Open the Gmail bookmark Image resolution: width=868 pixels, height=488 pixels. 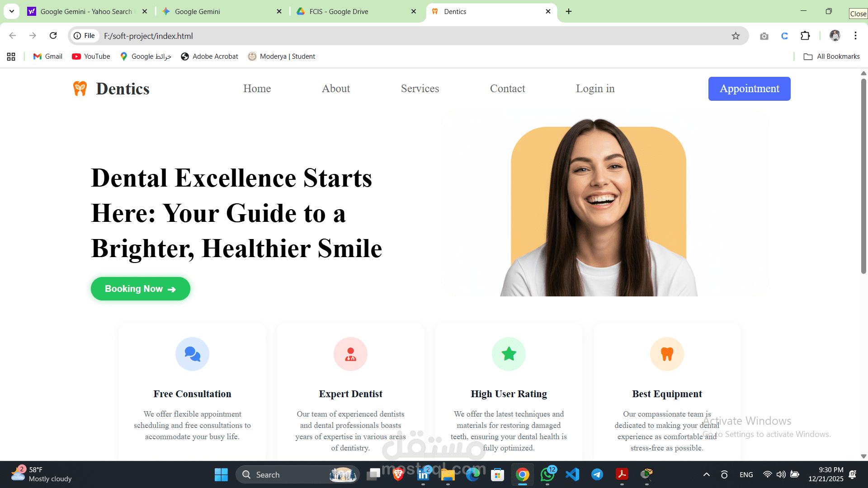(x=47, y=56)
